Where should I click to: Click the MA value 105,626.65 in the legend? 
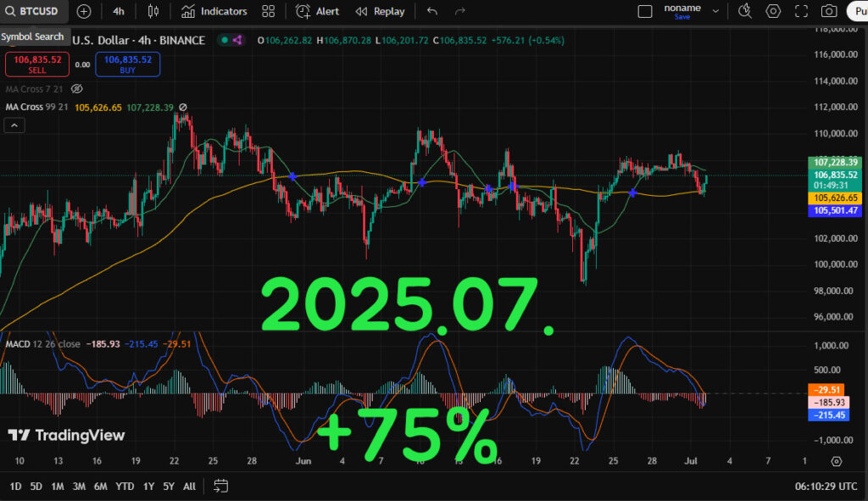coord(98,108)
